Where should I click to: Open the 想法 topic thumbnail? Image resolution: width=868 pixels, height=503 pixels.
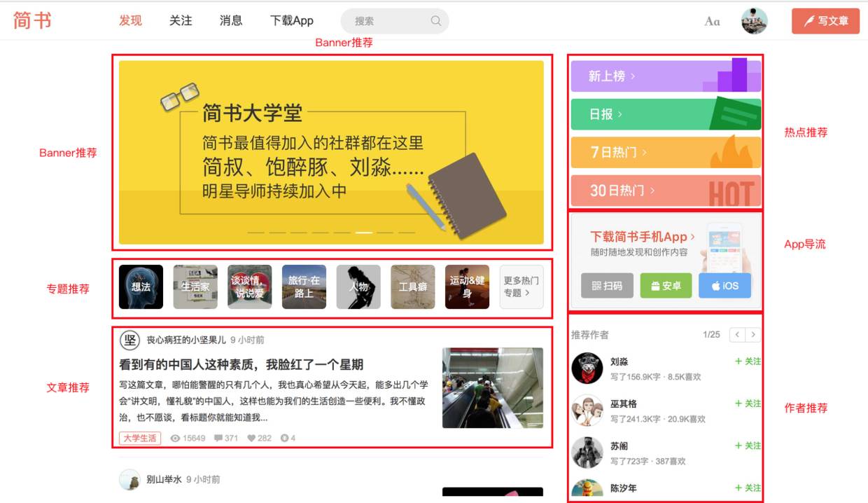[x=141, y=287]
